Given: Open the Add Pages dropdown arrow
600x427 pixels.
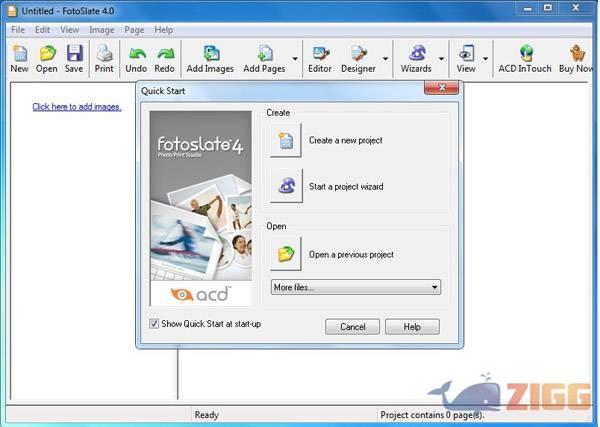Looking at the screenshot, I should (x=295, y=60).
